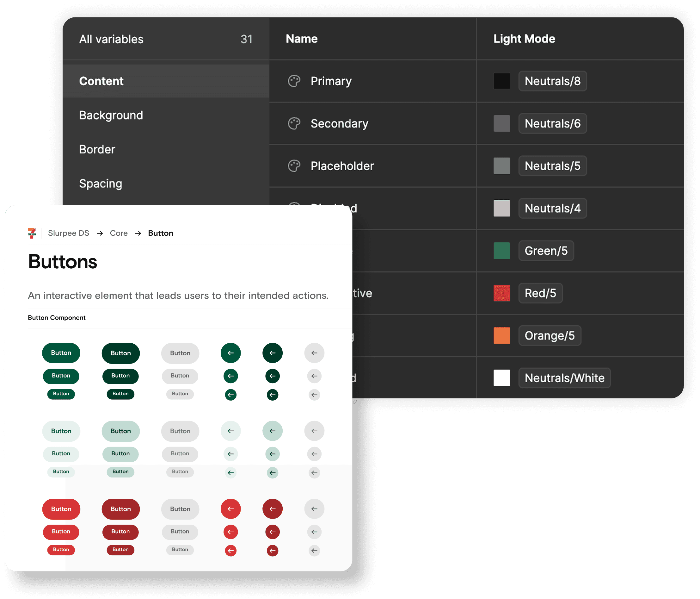Click the Orange/5 color swatch
The image size is (700, 599).
click(x=502, y=335)
